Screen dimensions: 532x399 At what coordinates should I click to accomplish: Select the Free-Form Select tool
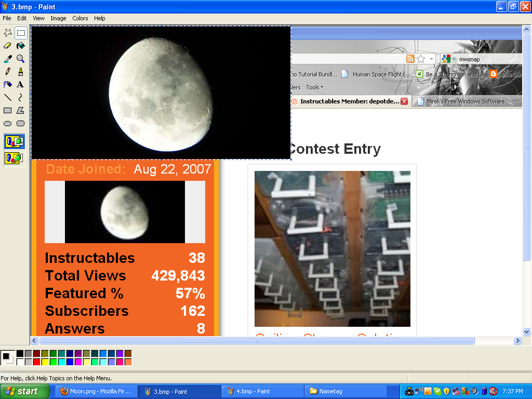pos(8,33)
